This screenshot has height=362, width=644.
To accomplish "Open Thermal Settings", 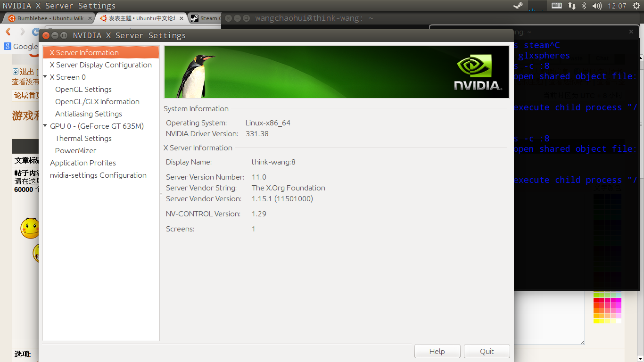I will click(83, 138).
